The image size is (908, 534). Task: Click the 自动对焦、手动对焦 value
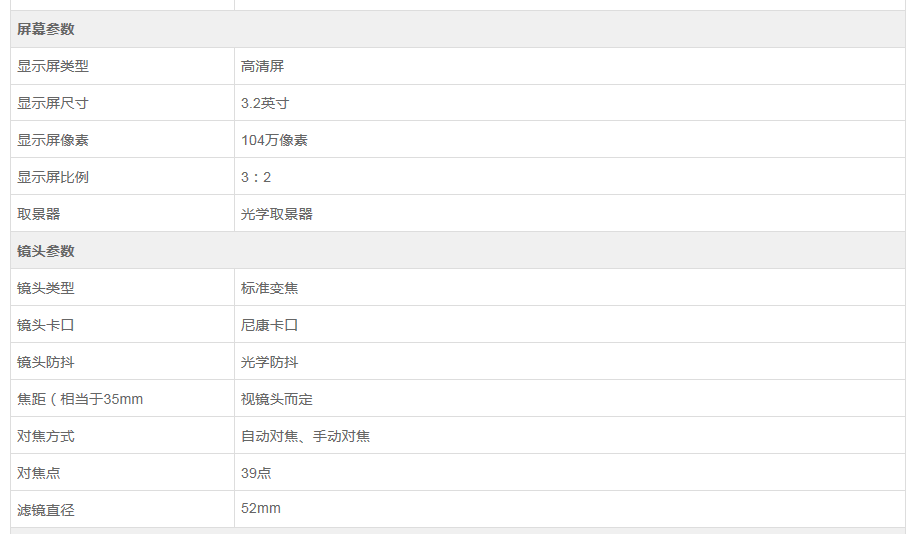[x=305, y=436]
